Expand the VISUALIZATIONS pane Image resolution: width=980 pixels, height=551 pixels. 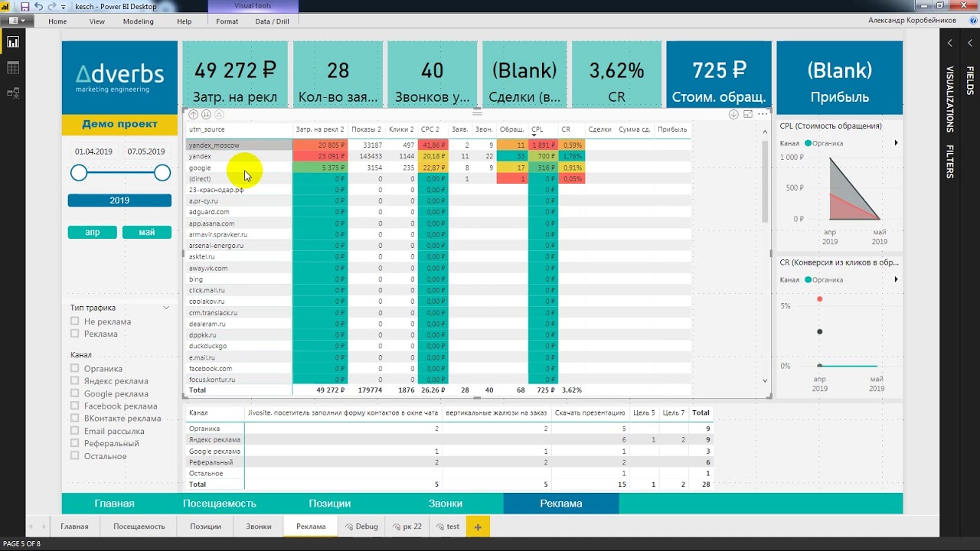pos(950,100)
